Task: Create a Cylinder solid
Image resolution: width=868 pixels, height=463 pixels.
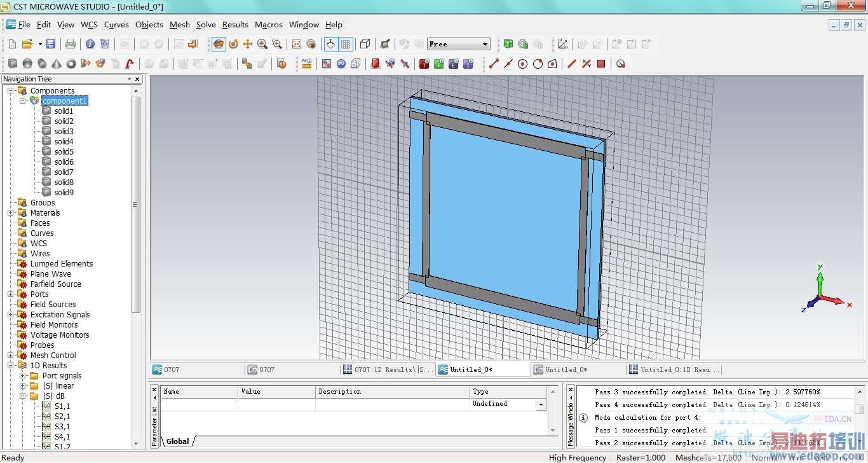Action: [x=42, y=64]
